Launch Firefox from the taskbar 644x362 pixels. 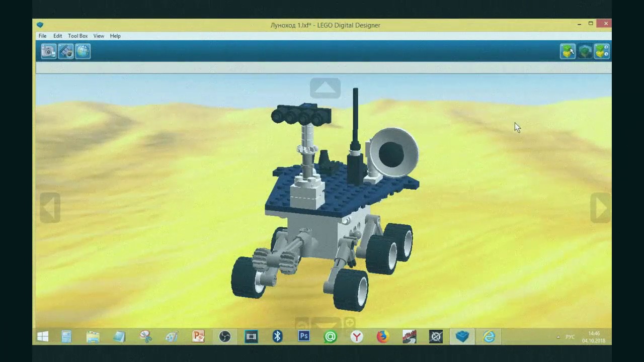[x=383, y=336]
